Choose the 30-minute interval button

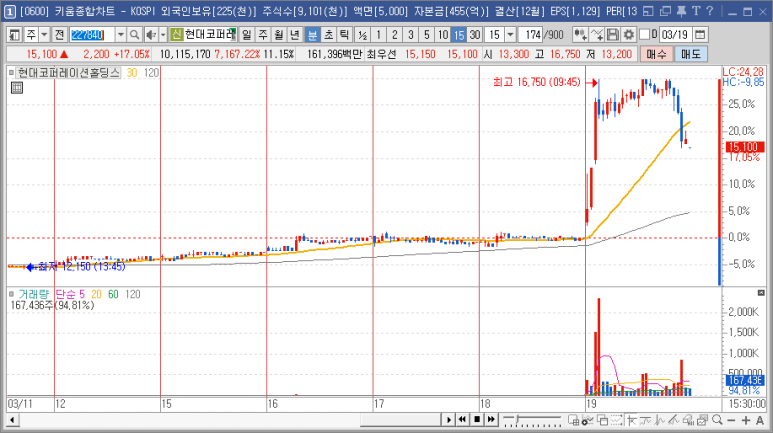pyautogui.click(x=475, y=35)
